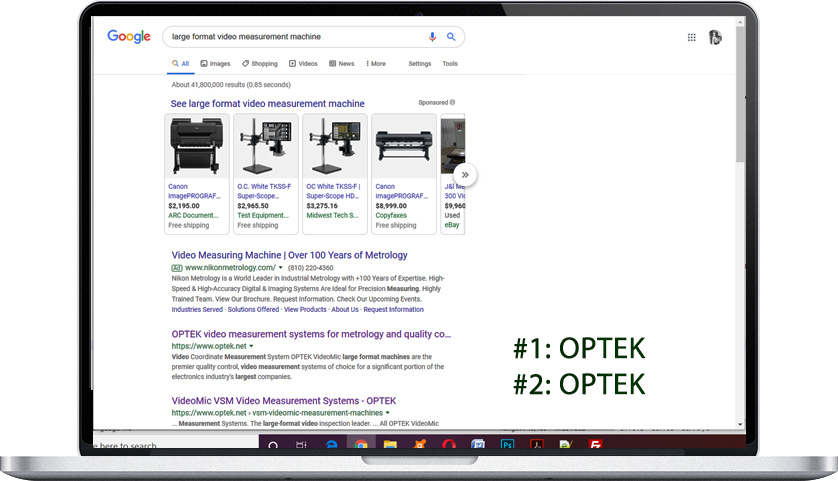Open the Google account avatar

[x=715, y=37]
